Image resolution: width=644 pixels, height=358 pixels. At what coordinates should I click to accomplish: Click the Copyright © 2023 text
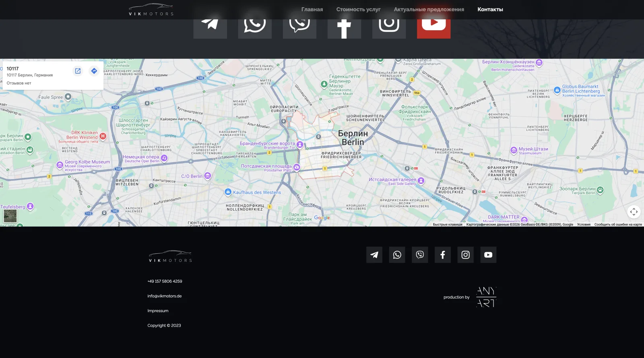(x=164, y=325)
